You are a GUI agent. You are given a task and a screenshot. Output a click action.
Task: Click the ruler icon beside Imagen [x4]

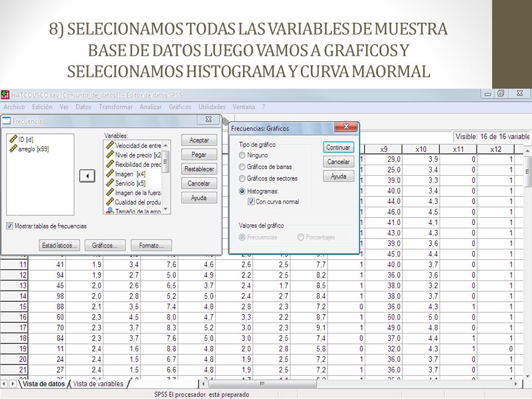tap(110, 173)
